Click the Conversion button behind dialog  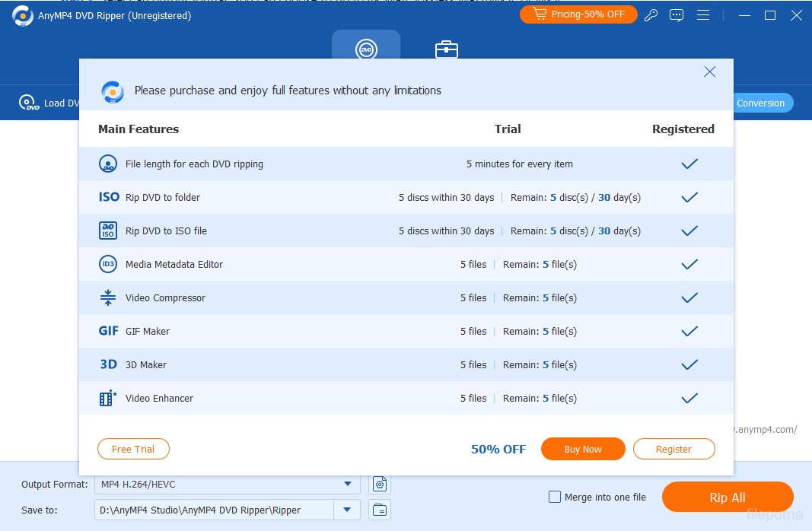point(763,103)
